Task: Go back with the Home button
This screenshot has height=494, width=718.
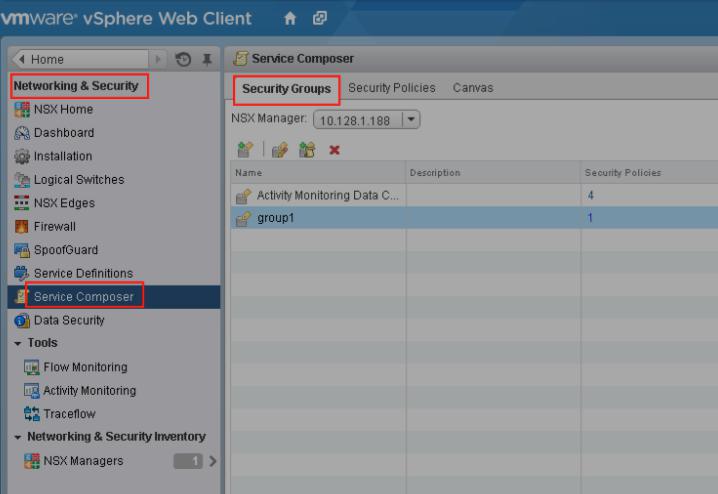Action: [80, 59]
